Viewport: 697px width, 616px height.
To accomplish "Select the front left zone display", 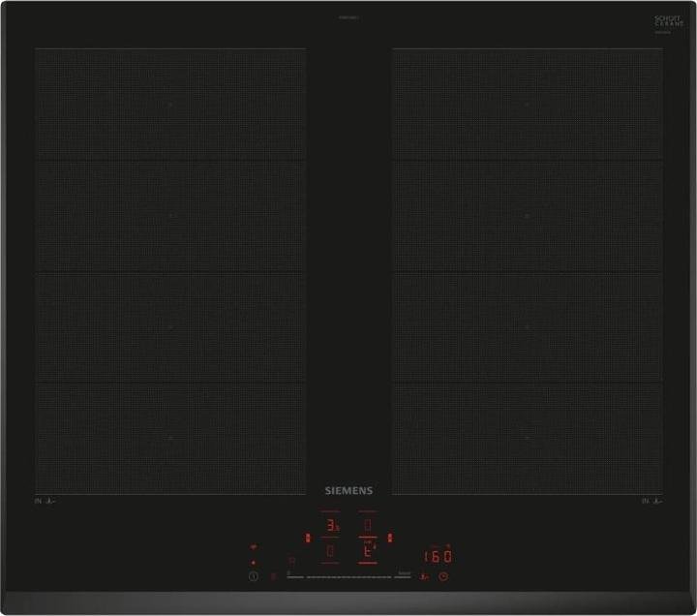I will [x=331, y=552].
